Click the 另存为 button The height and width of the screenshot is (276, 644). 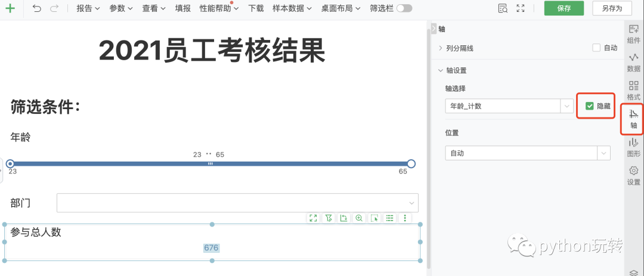[x=612, y=8]
